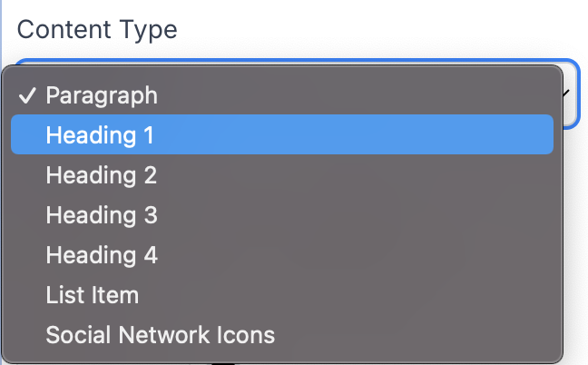Change block type to a list item
The width and height of the screenshot is (588, 365).
pyautogui.click(x=93, y=295)
